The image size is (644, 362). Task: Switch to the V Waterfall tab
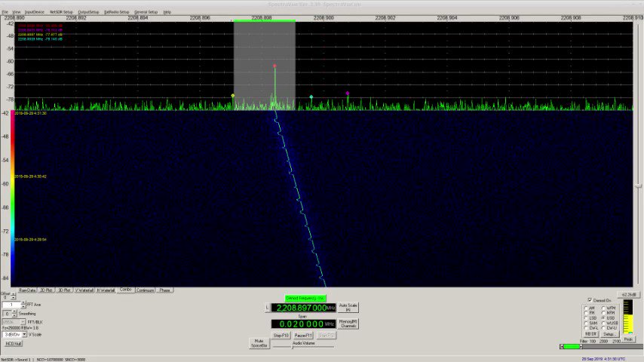pos(84,290)
